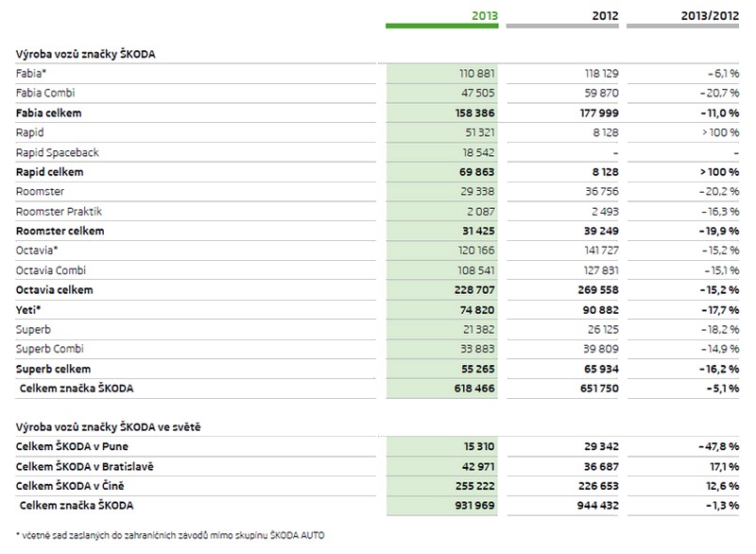Click the value 226 653 for China 2012
756x554 pixels.
(598, 486)
